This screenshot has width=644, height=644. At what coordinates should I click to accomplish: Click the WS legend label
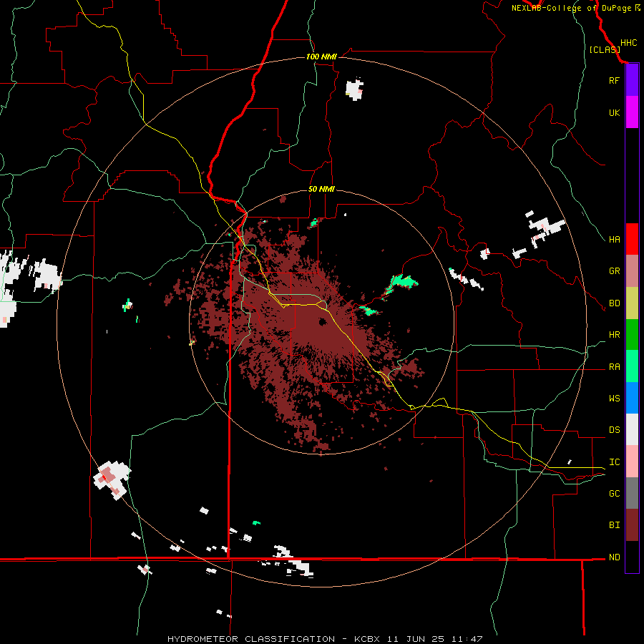(614, 399)
